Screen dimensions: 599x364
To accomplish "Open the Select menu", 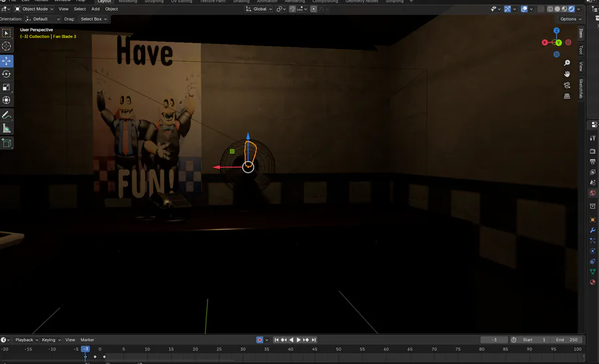I will click(80, 9).
